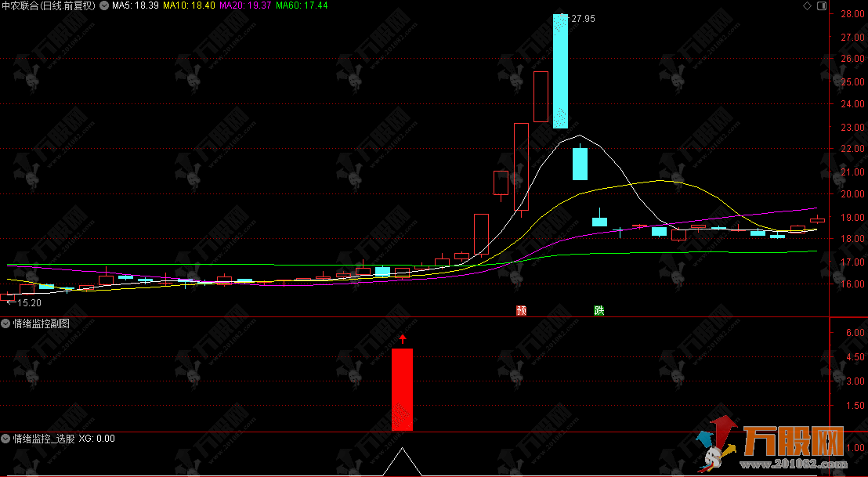Click the 15.20 low price arrow label

(28, 302)
